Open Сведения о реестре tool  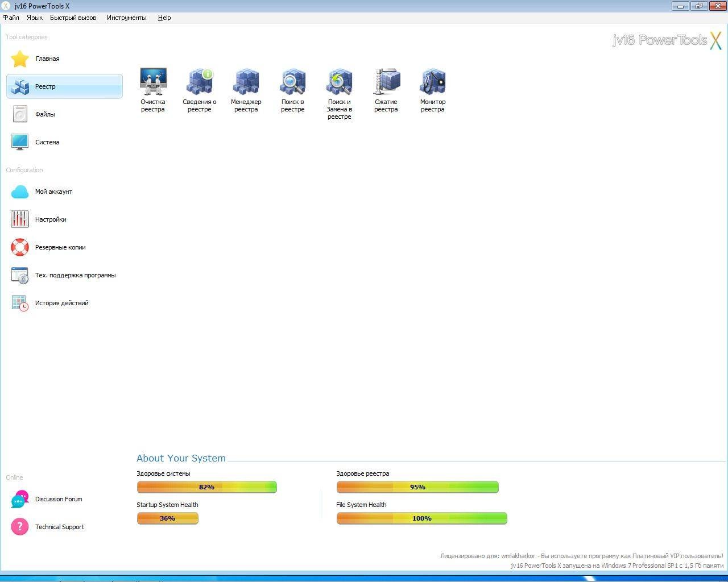point(200,90)
